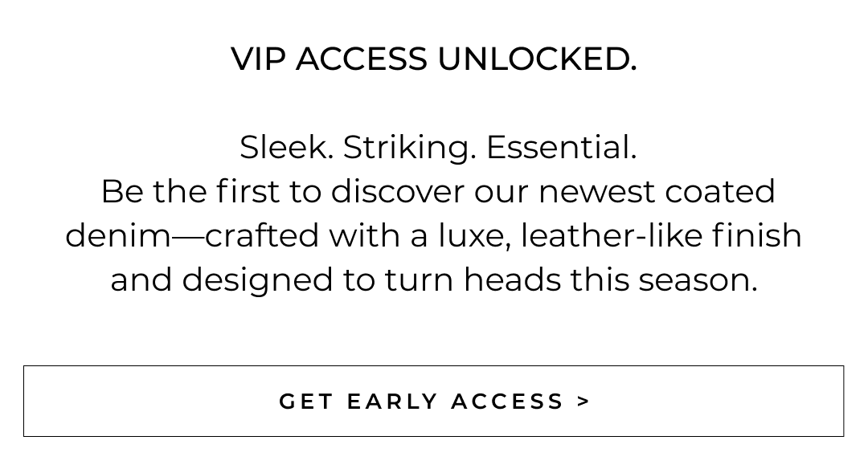Click the VIP Access Unlocked heading
This screenshot has width=868, height=473.
click(433, 59)
